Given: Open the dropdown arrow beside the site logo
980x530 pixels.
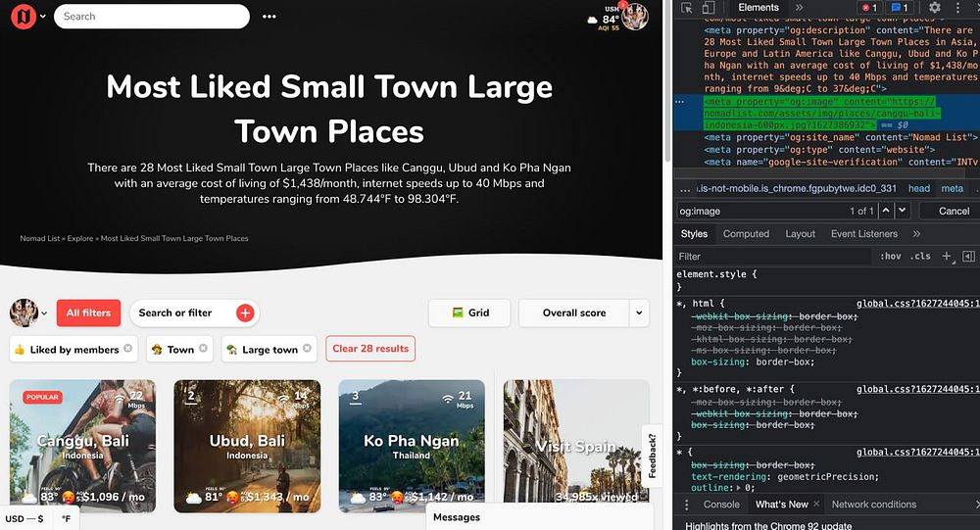Looking at the screenshot, I should (43, 17).
